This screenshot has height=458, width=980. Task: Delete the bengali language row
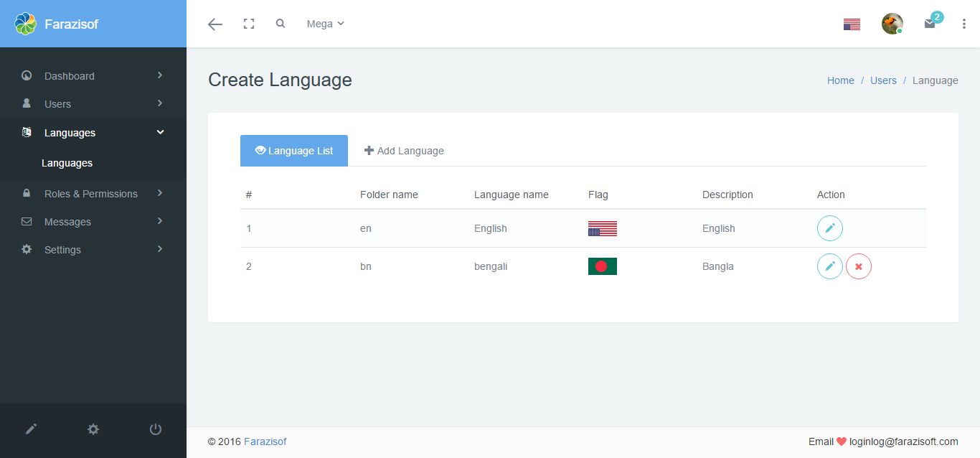pyautogui.click(x=858, y=266)
